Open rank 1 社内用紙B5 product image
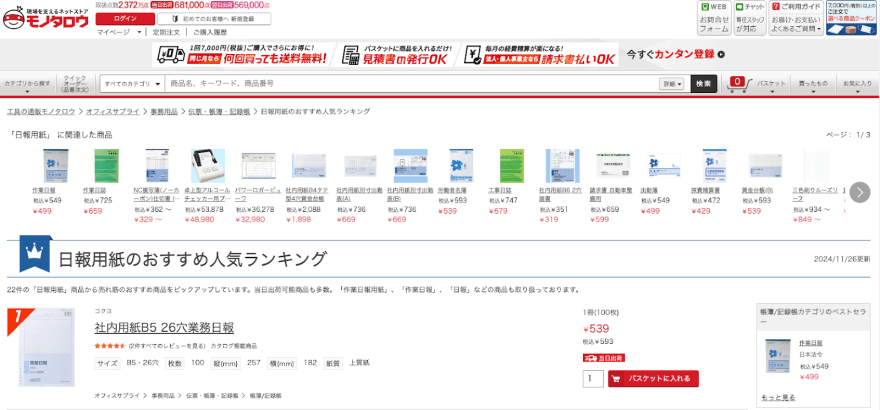880x410 pixels. click(x=47, y=347)
